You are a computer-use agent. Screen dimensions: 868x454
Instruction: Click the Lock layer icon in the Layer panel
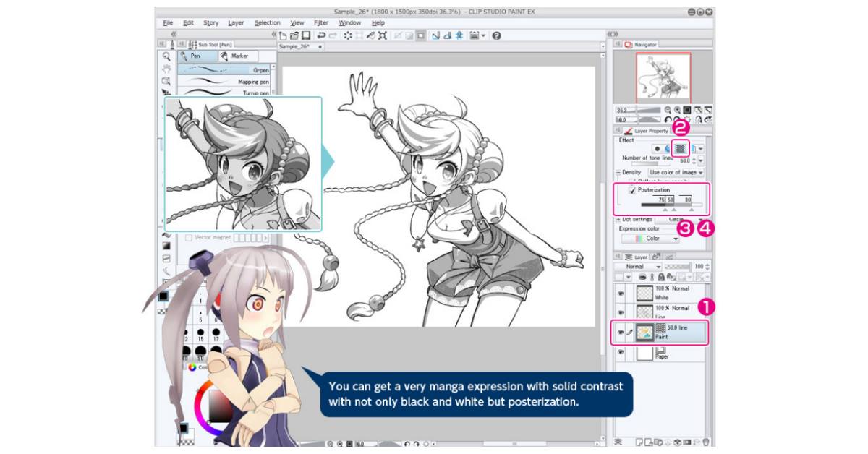[661, 277]
